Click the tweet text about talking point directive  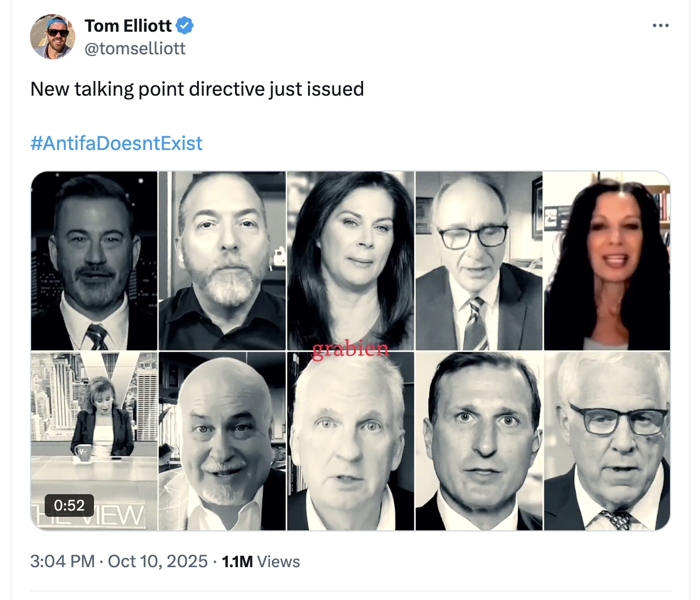197,89
